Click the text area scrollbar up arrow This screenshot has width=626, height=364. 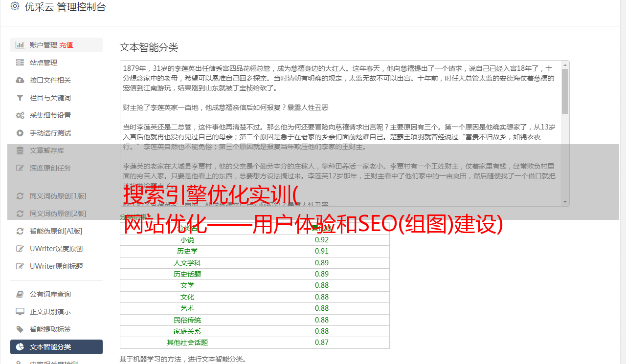[x=565, y=64]
